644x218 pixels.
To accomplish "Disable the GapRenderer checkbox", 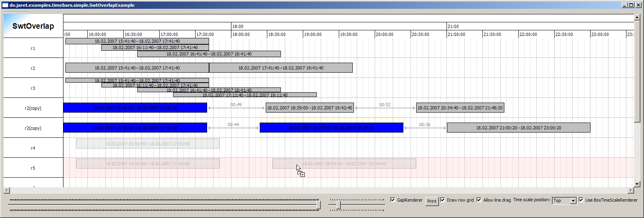I will coord(393,200).
